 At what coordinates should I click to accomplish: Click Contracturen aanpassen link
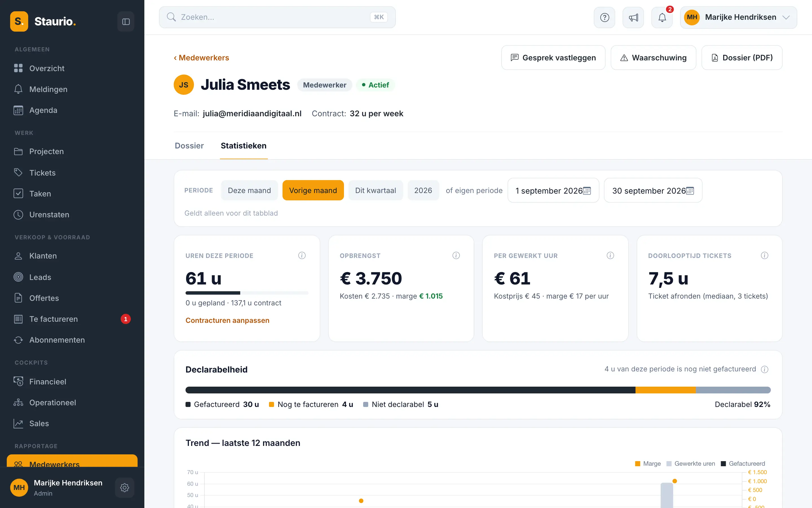[228, 321]
